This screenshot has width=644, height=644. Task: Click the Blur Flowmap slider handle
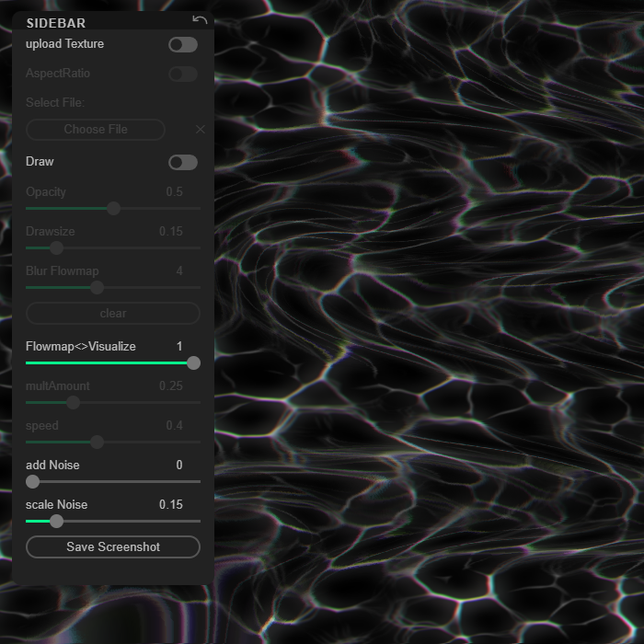[97, 287]
